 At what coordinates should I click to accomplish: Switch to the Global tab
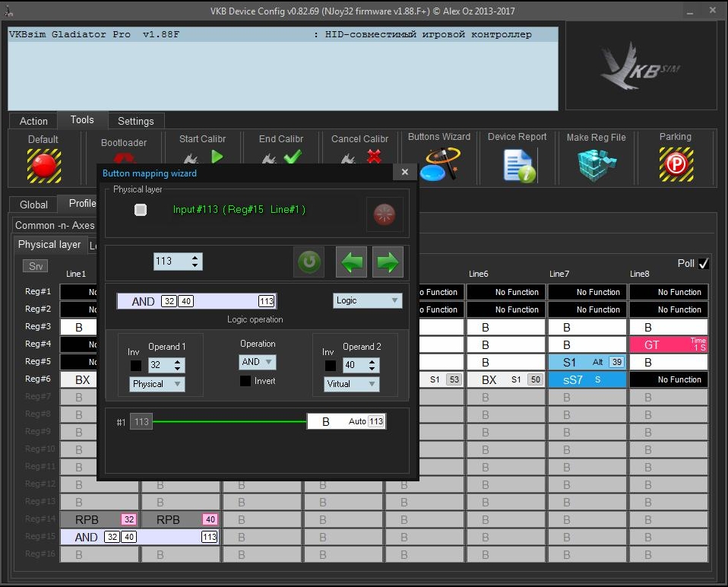point(33,205)
